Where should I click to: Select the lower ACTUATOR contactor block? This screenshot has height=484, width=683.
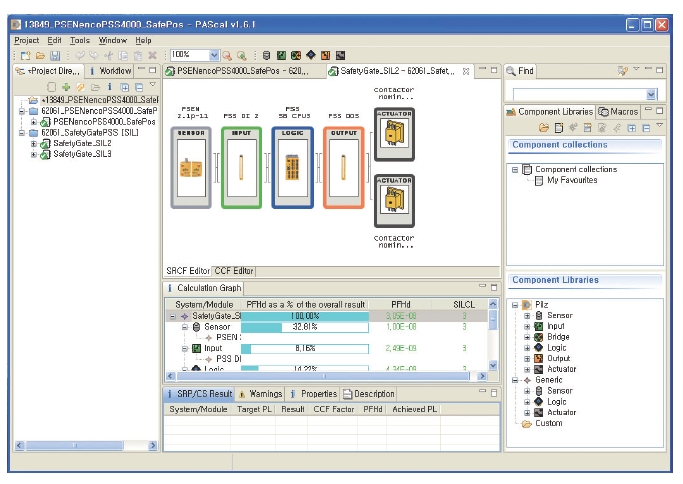pyautogui.click(x=394, y=201)
